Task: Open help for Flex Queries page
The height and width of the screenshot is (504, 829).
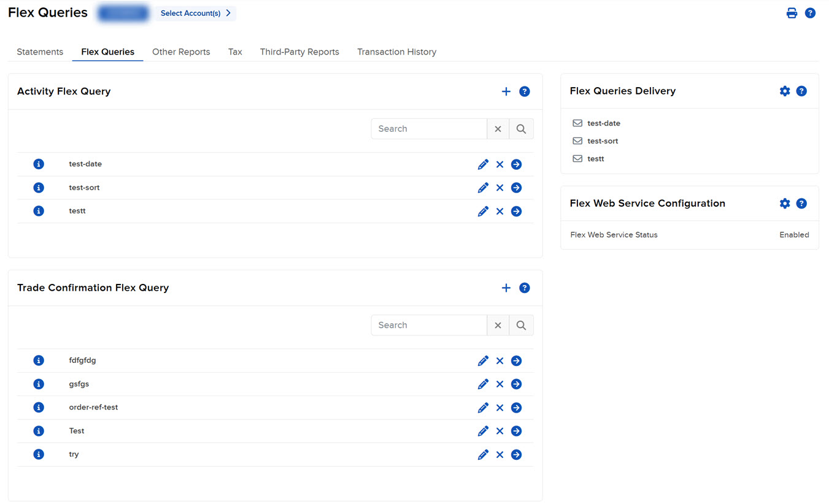Action: 810,12
